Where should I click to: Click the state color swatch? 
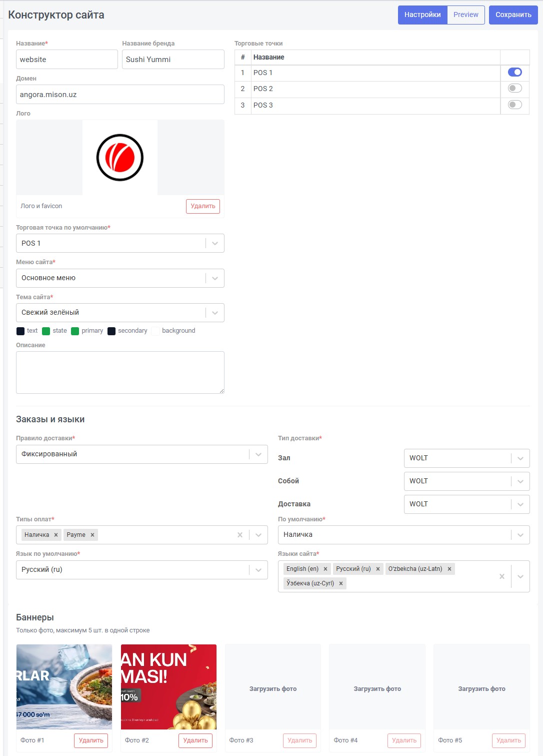[46, 331]
